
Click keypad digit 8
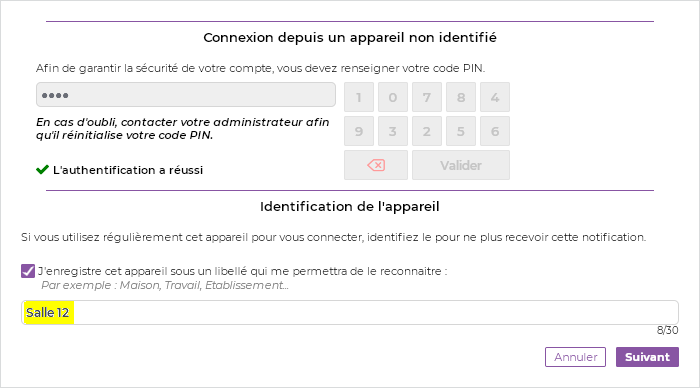click(x=461, y=97)
